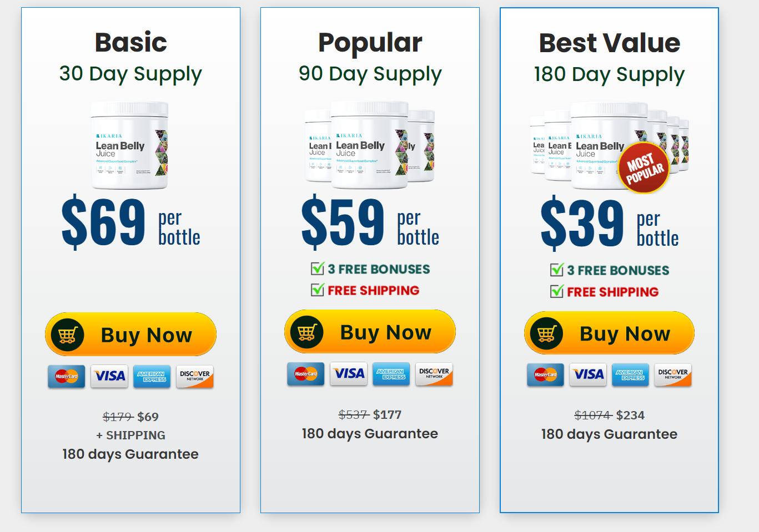Click American Express icon under Popular plan
This screenshot has height=532, width=759.
coord(391,374)
